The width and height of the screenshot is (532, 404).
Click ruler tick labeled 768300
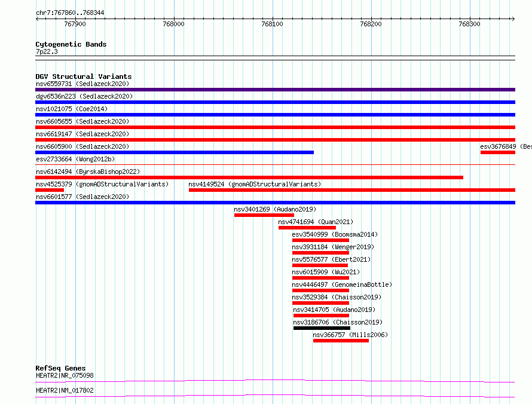(470, 24)
